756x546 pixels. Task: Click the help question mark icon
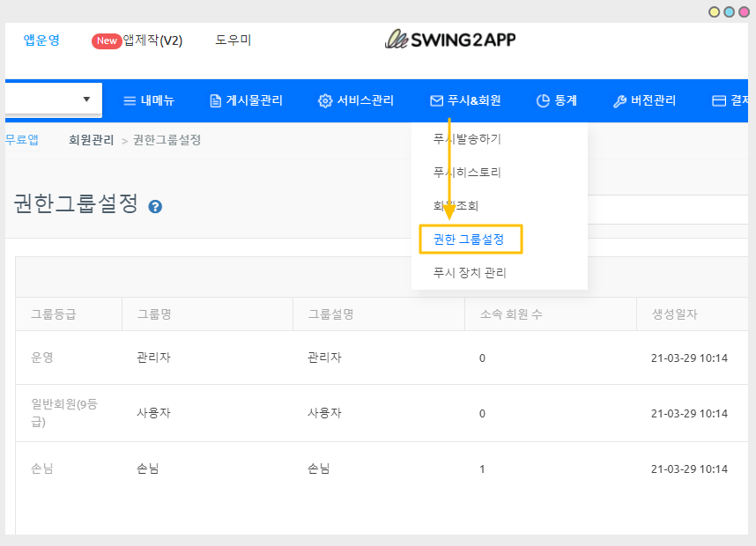pos(155,206)
